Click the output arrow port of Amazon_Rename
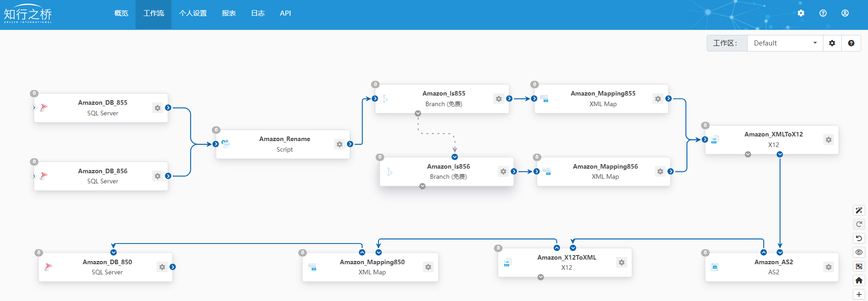868x301 pixels. click(x=350, y=144)
